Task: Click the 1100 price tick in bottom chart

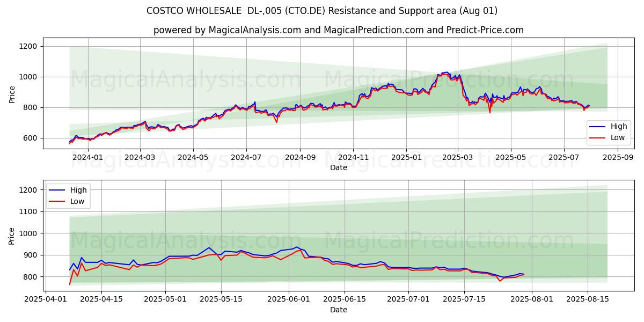Action: tap(28, 211)
